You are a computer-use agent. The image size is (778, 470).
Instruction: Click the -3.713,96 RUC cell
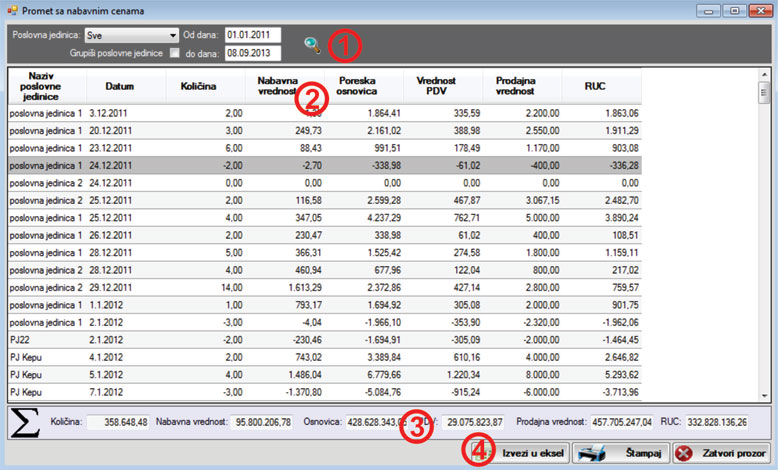(x=602, y=392)
